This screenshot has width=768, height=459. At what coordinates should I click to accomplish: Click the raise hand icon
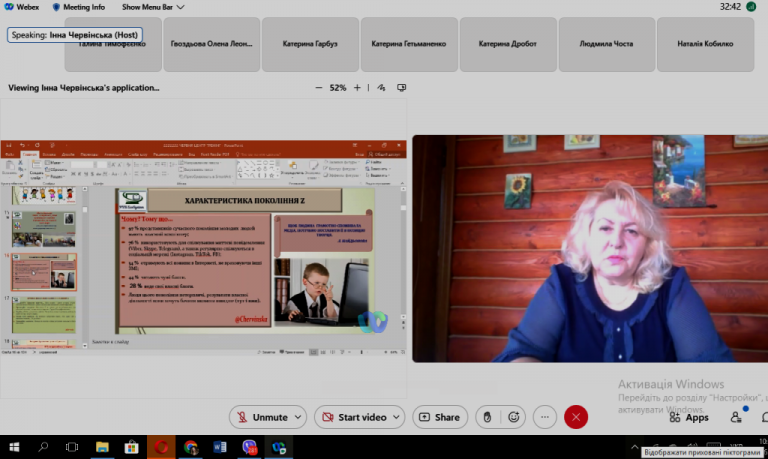pos(487,417)
